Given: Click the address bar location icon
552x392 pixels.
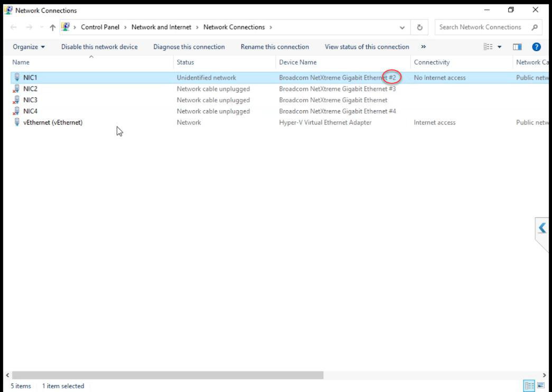Looking at the screenshot, I should click(x=66, y=27).
